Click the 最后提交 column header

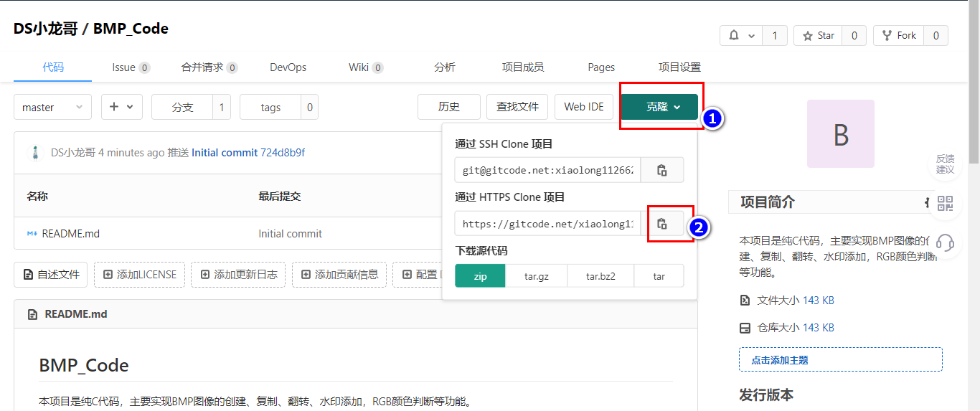click(280, 196)
